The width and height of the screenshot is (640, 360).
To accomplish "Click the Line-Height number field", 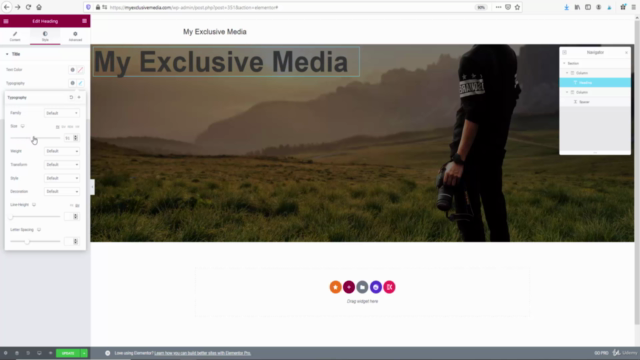I will pos(68,216).
